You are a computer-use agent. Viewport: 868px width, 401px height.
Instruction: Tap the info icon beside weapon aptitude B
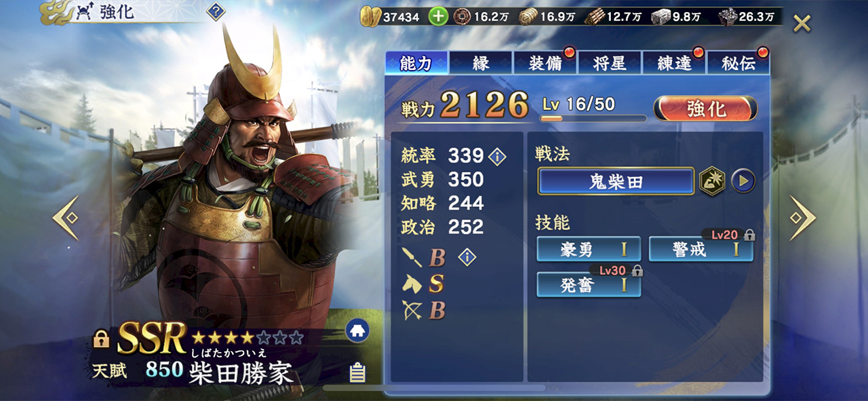coord(467,257)
